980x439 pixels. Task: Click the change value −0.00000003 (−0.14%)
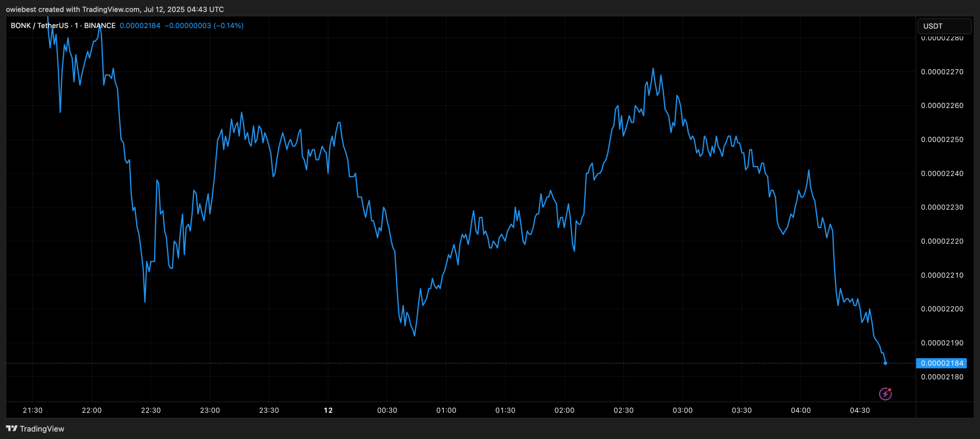pos(204,26)
